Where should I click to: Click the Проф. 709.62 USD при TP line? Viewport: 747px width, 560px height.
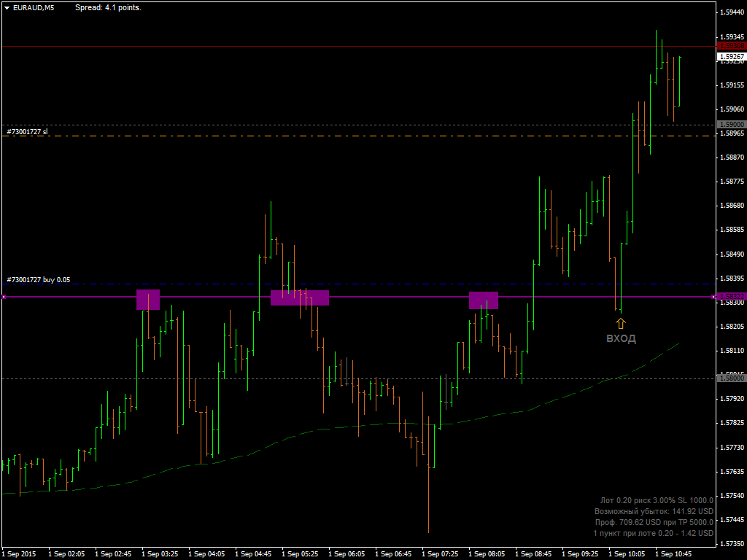[x=654, y=522]
